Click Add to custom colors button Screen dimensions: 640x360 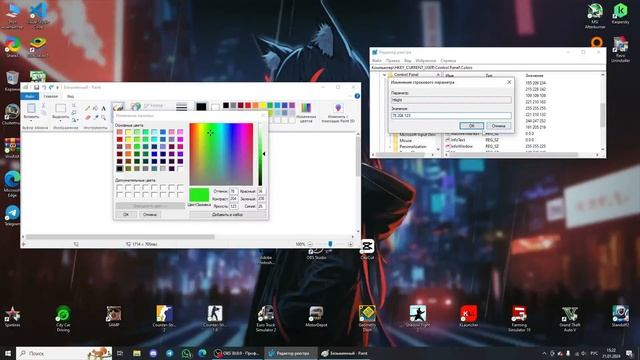tap(227, 214)
